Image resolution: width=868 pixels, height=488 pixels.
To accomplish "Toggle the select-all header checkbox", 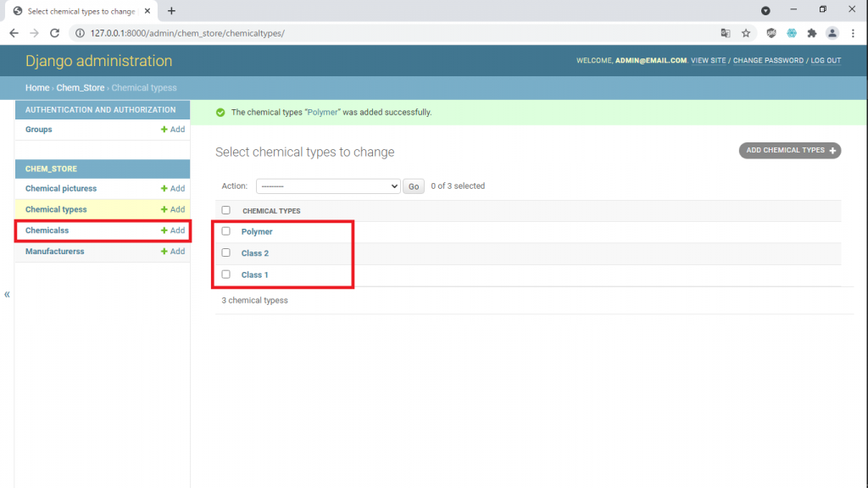I will pyautogui.click(x=225, y=210).
